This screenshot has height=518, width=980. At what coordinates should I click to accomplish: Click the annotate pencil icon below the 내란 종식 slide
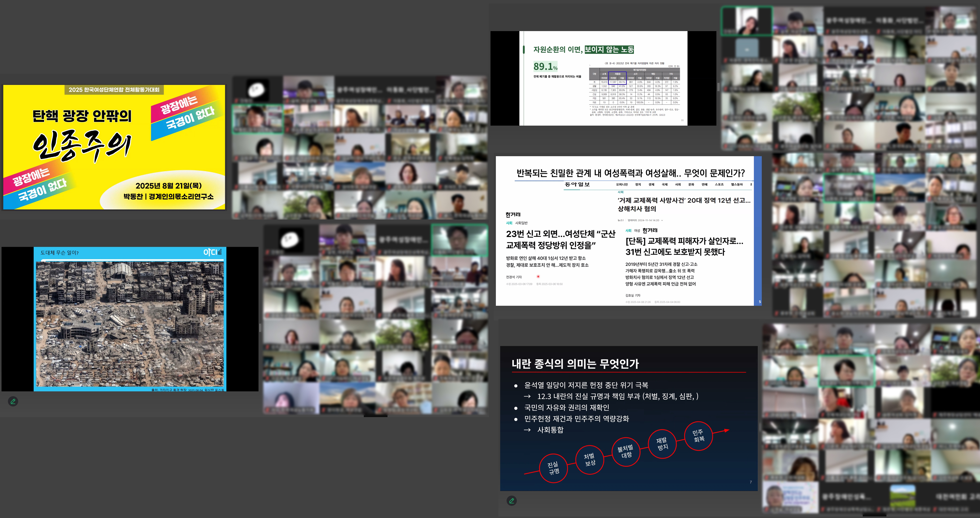coord(512,500)
